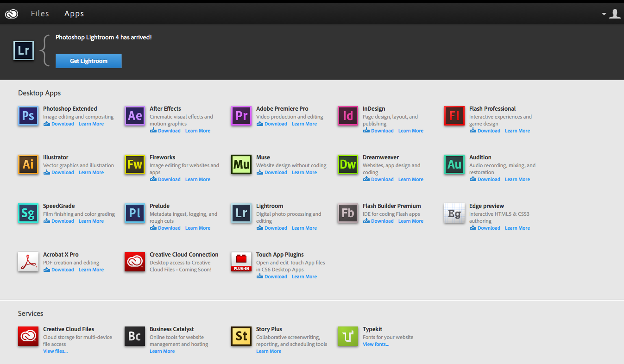Open Learn More for Business Catalyst
This screenshot has width=624, height=364.
click(162, 351)
